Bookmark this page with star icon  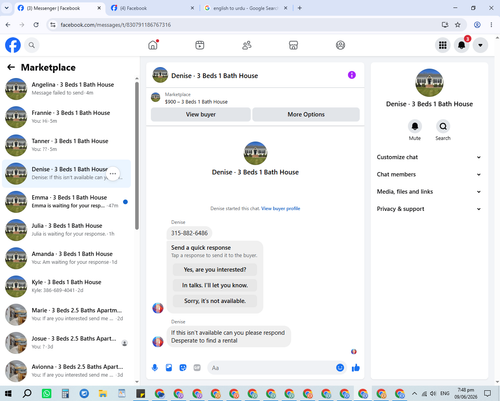coord(458,25)
